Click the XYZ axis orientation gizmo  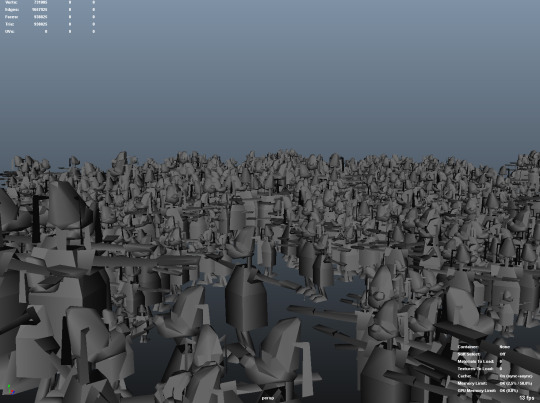pyautogui.click(x=11, y=390)
